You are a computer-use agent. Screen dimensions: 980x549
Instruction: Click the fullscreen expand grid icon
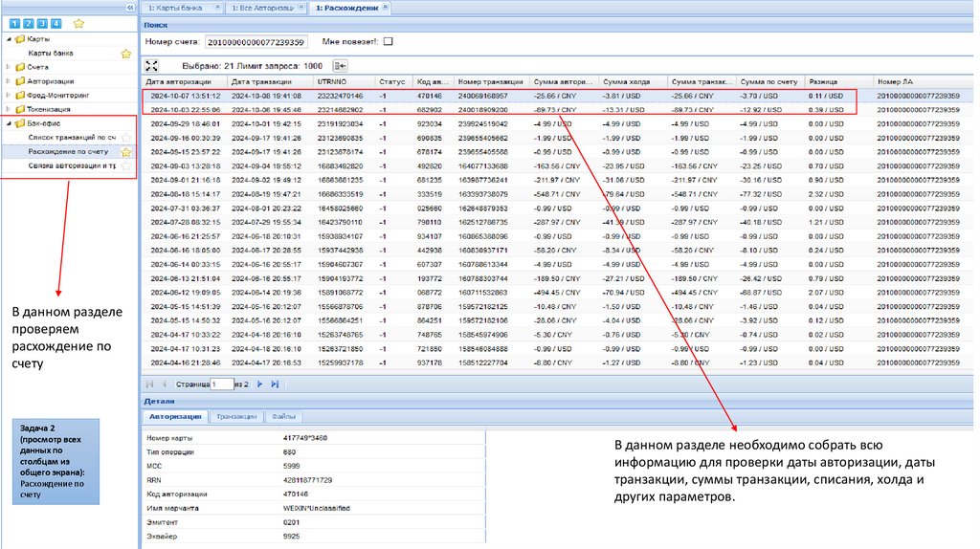(151, 66)
